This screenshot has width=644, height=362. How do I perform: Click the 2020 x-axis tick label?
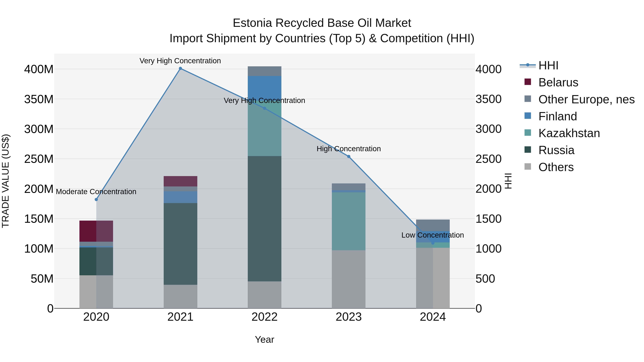tap(96, 317)
